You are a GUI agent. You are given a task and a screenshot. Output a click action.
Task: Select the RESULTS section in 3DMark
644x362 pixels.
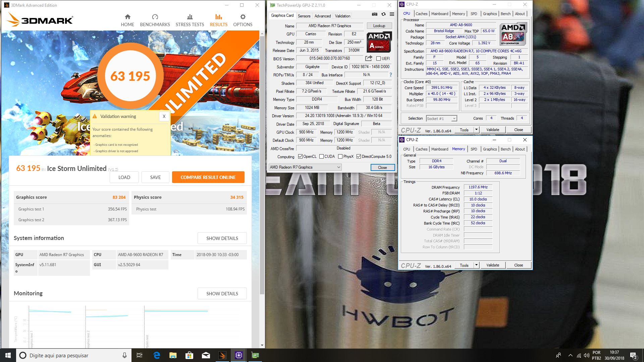219,20
